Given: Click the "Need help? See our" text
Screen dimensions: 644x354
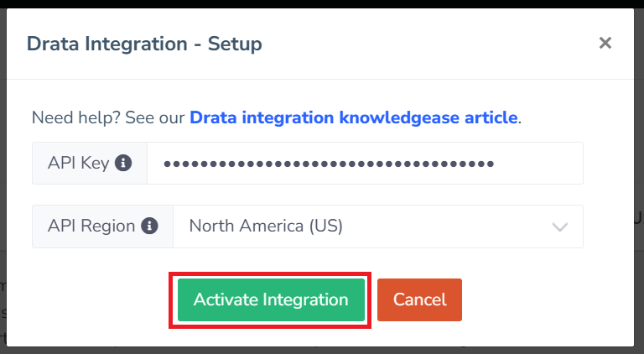Looking at the screenshot, I should pos(108,117).
